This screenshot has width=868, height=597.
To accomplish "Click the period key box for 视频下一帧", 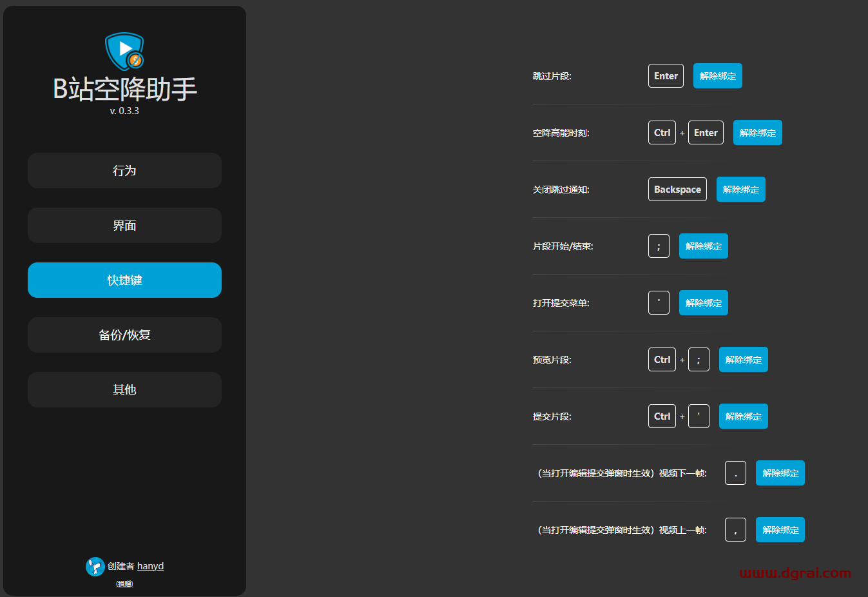I will click(735, 473).
